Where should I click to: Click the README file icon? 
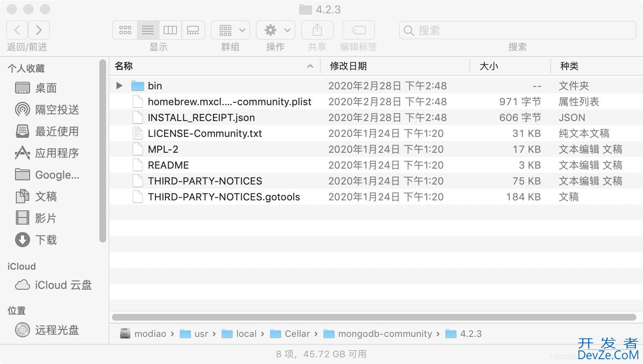(137, 165)
